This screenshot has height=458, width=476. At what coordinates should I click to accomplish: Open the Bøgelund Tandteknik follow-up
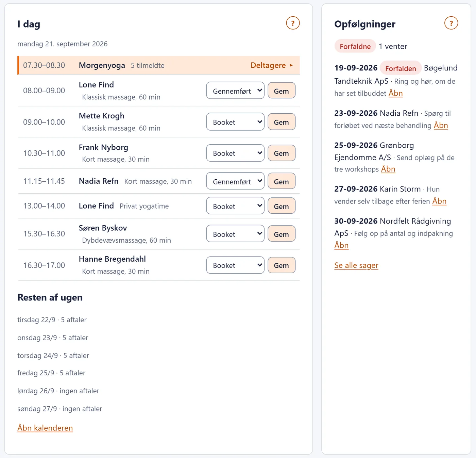[x=396, y=93]
